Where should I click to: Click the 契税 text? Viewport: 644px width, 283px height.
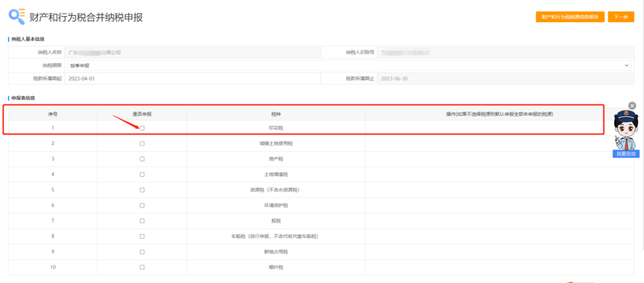coord(275,221)
